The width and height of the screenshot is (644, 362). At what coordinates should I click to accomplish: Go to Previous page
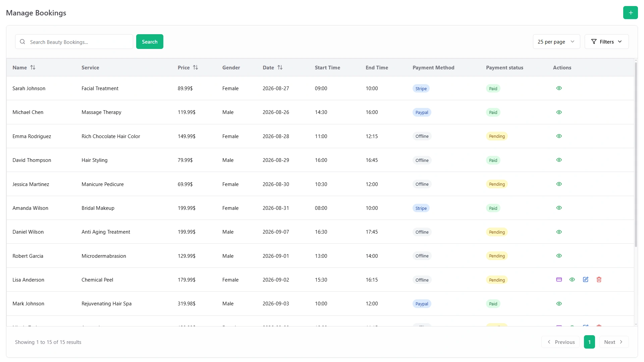pyautogui.click(x=560, y=342)
